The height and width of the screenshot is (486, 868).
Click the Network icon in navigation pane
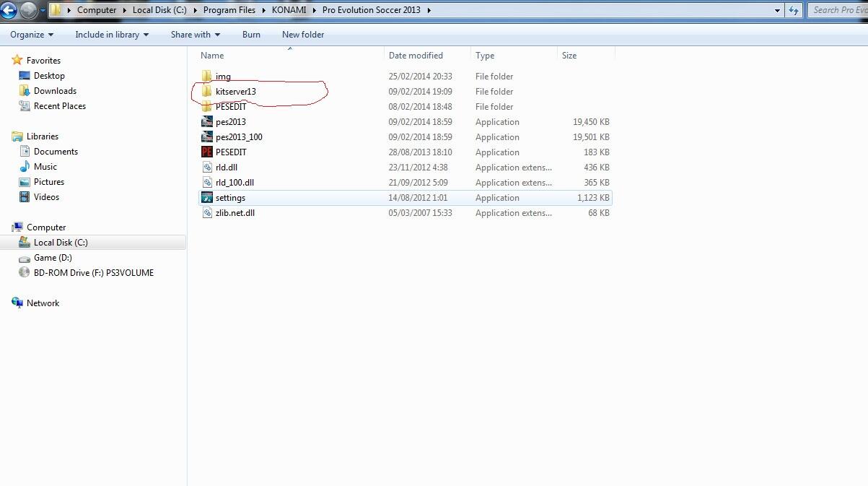pyautogui.click(x=17, y=303)
